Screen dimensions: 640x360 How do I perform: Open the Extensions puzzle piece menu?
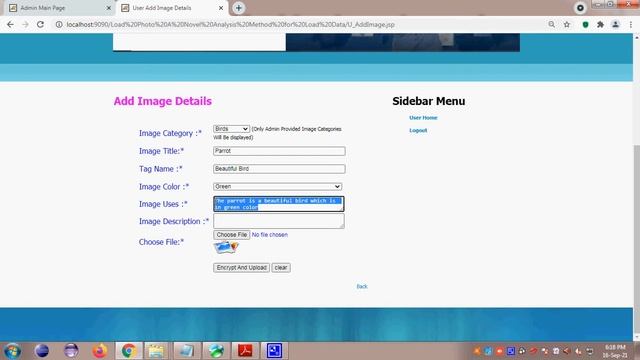pyautogui.click(x=600, y=24)
